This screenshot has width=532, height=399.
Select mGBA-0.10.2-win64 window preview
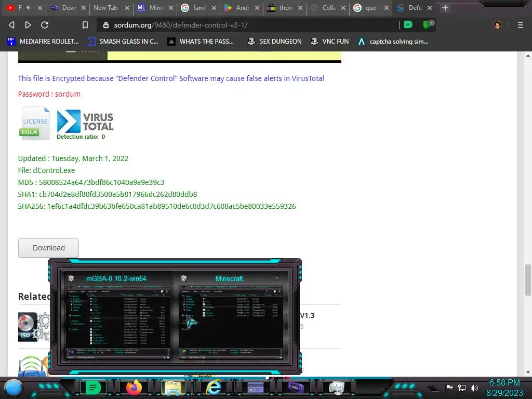pos(118,316)
